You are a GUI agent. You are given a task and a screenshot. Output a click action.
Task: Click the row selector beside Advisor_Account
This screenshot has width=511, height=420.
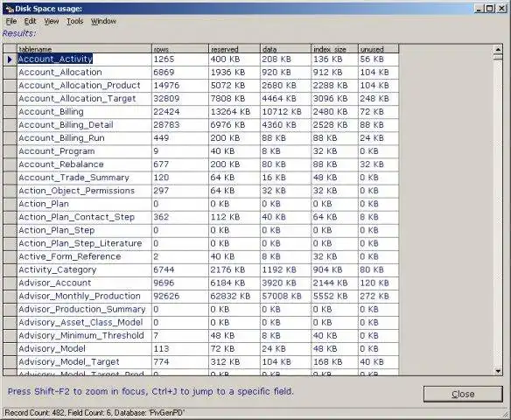click(10, 283)
